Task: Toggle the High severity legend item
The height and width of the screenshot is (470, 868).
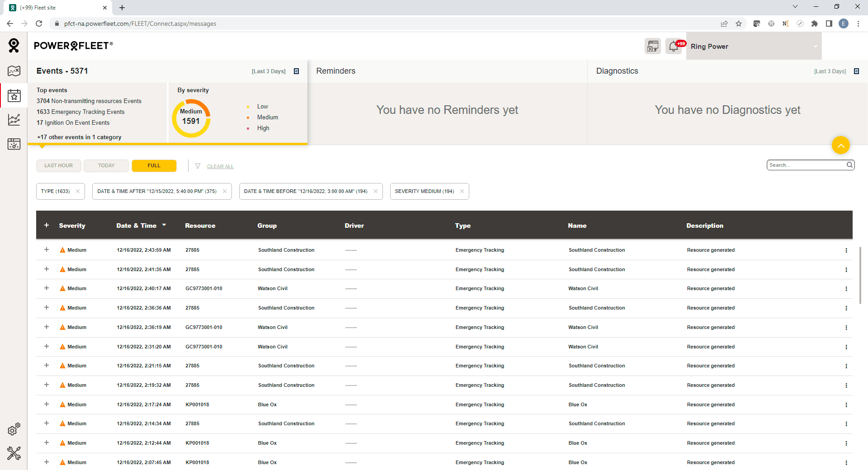Action: pyautogui.click(x=263, y=128)
